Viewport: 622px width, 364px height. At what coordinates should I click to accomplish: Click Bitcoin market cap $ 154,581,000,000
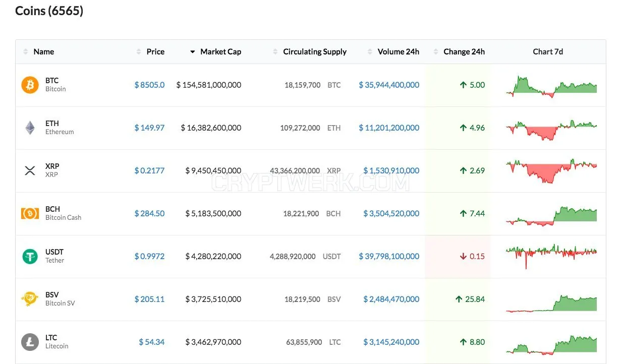click(209, 85)
